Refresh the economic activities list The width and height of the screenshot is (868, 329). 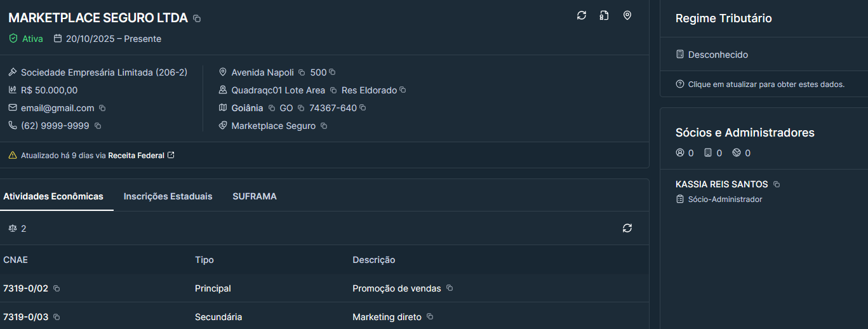(x=627, y=228)
